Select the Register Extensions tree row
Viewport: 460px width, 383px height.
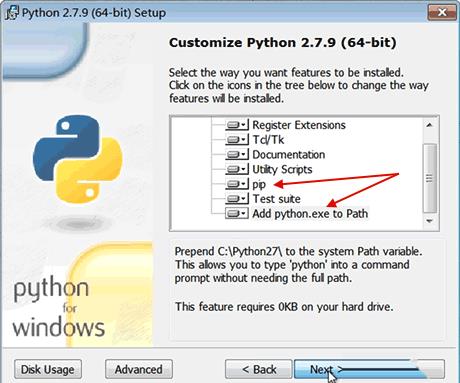(x=299, y=125)
